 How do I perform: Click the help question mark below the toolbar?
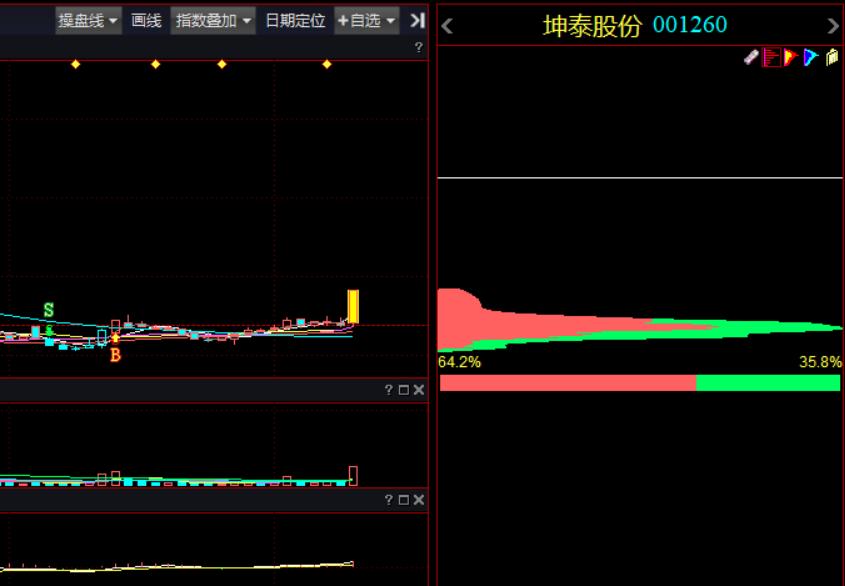[417, 45]
